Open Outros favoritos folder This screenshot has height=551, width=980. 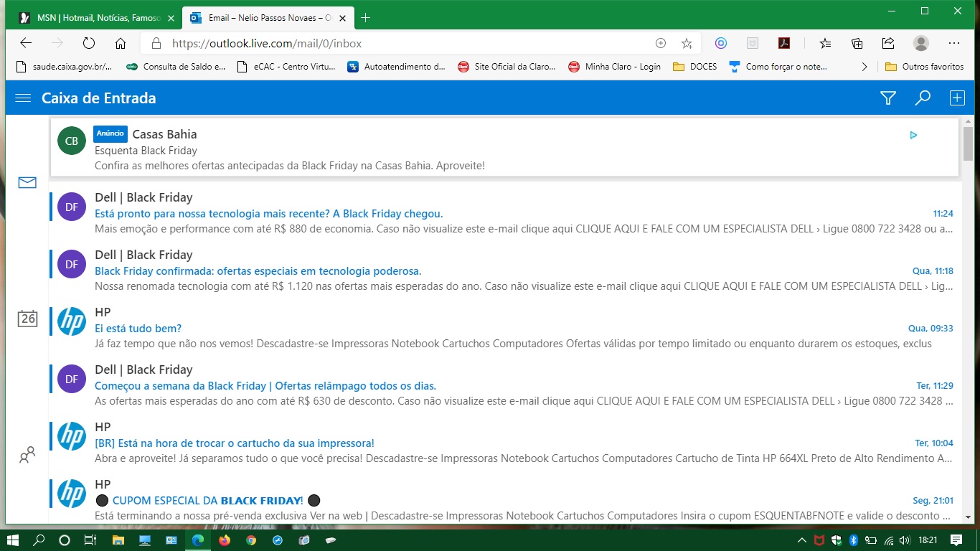click(925, 67)
